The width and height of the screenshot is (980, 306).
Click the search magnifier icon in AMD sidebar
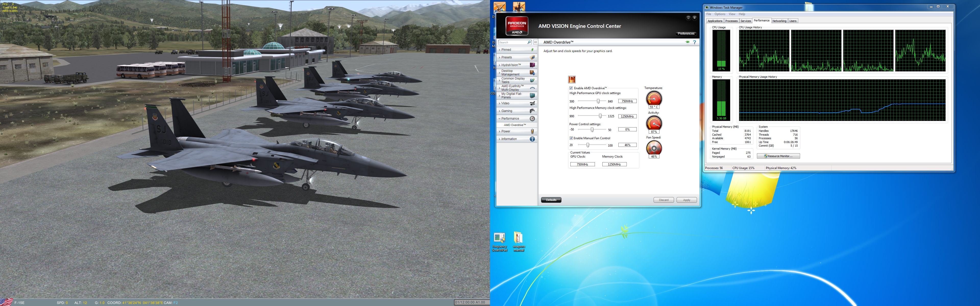coord(529,42)
